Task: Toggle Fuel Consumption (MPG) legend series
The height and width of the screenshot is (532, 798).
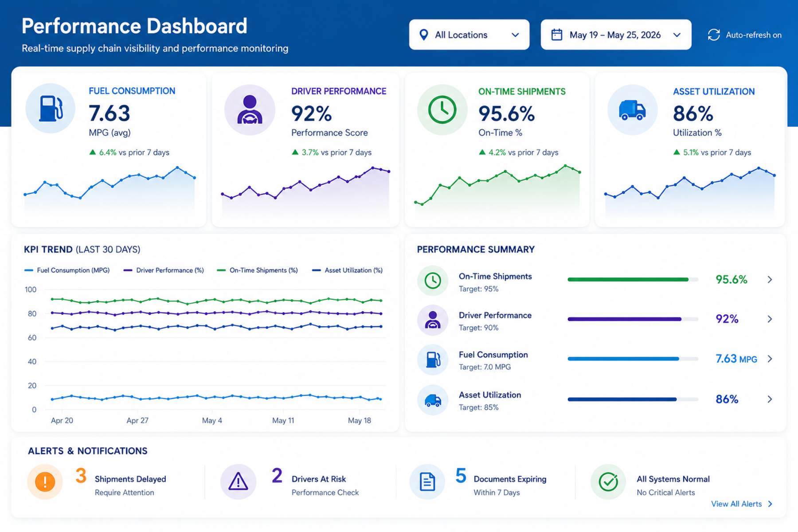Action: [x=67, y=270]
